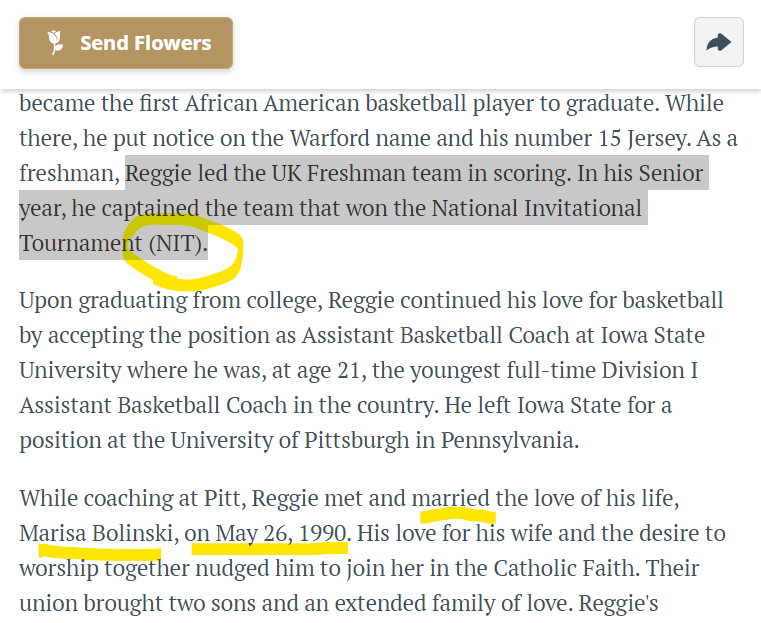Click the underlined date May 26, 1990
The height and width of the screenshot is (623, 761).
tap(269, 533)
